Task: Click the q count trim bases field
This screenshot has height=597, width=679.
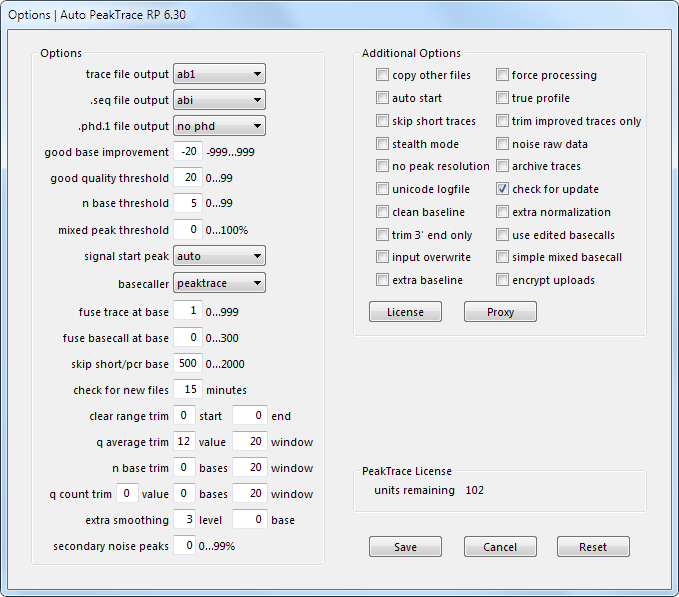Action: point(184,493)
